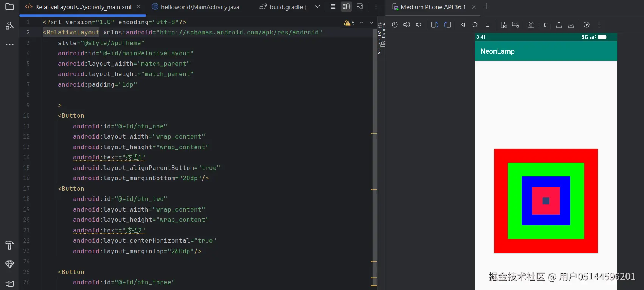Click the upload arrow icon in emulator toolbar
The width and height of the screenshot is (644, 290).
tap(559, 25)
